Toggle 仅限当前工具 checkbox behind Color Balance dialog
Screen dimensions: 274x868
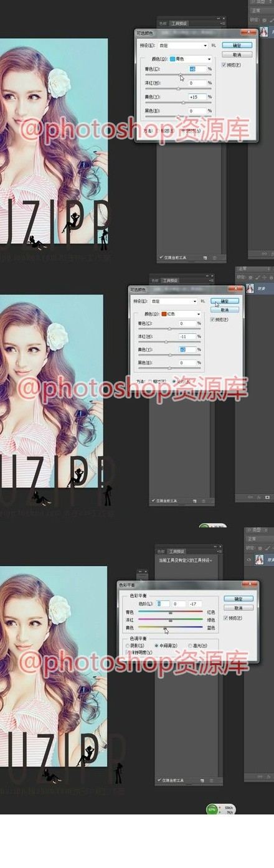pyautogui.click(x=159, y=779)
